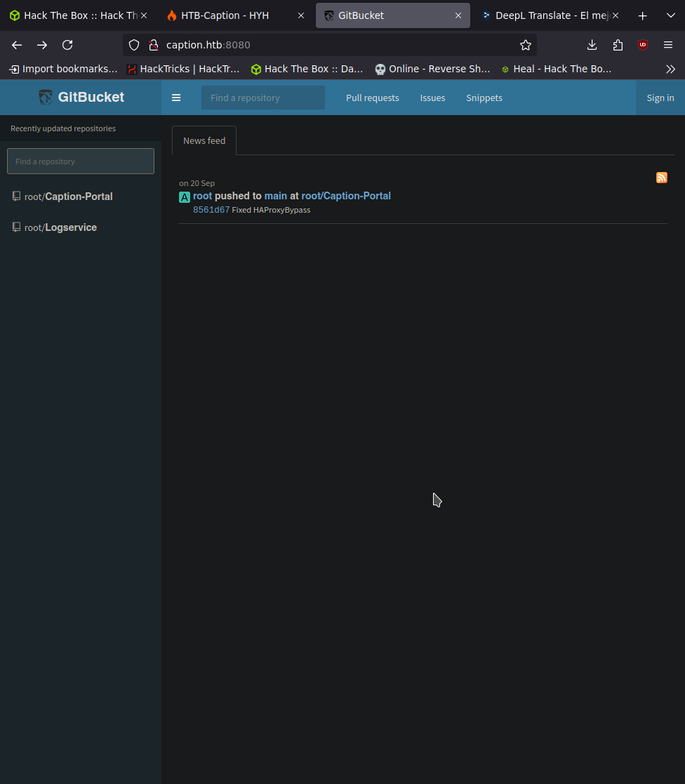Bookmark page with the star icon
685x784 pixels.
click(525, 45)
